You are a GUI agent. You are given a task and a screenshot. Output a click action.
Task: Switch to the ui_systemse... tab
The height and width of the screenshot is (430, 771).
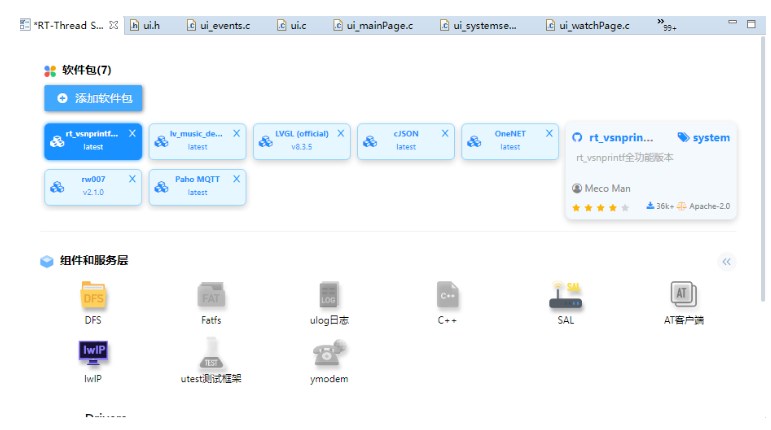click(478, 26)
